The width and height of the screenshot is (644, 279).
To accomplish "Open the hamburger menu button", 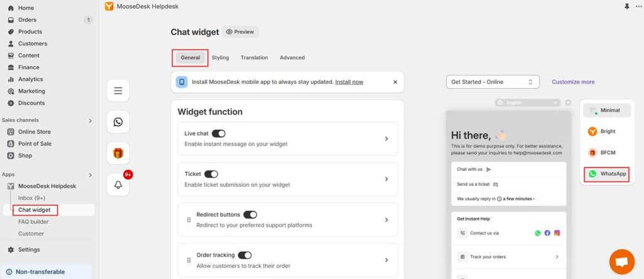I will (118, 91).
